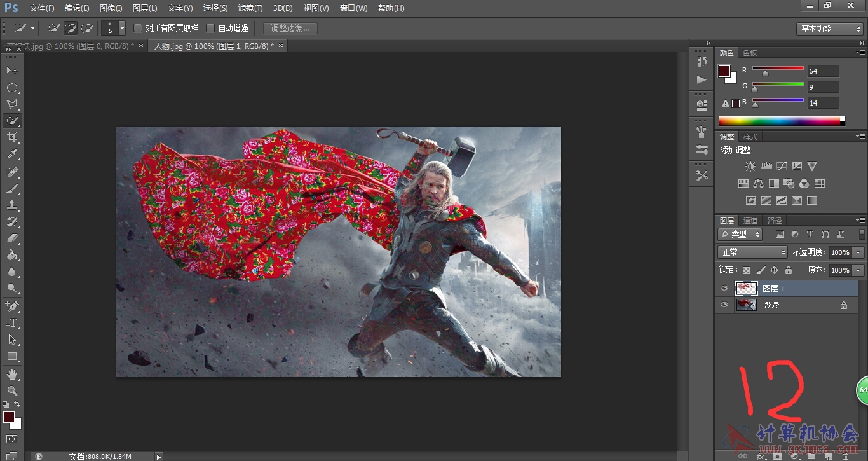Viewport: 868px width, 461px height.
Task: Toggle layer filtering switch on or off
Action: click(862, 235)
